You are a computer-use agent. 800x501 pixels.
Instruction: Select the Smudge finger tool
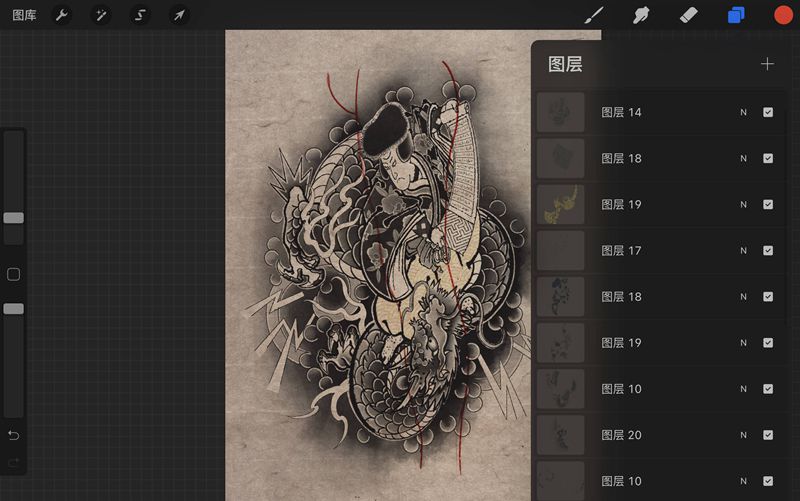click(x=641, y=15)
